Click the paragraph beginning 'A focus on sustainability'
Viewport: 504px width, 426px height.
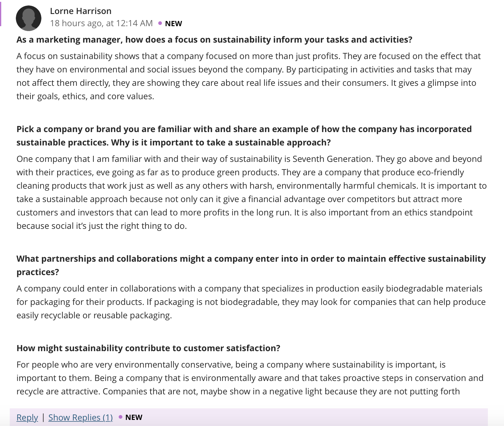[249, 76]
